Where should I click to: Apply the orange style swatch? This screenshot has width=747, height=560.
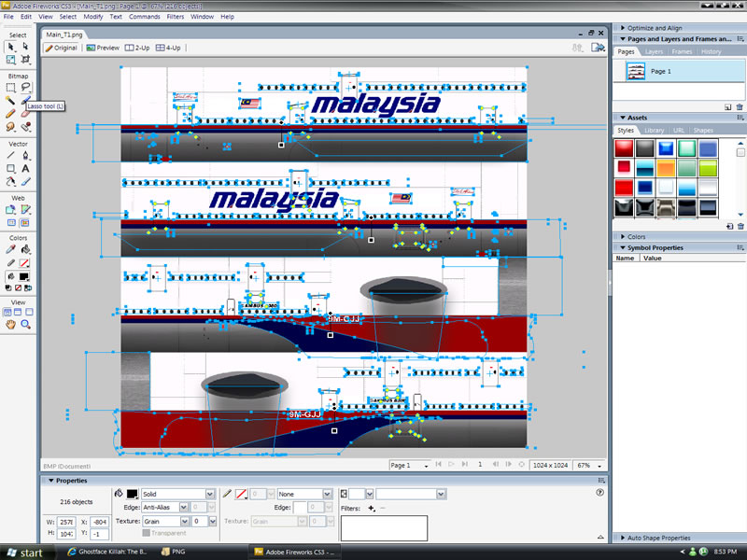pyautogui.click(x=666, y=168)
